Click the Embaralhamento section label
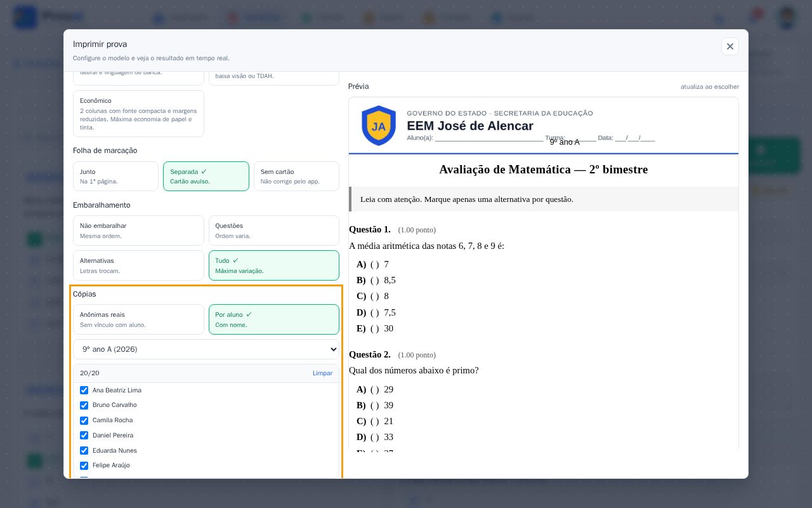Screen dimensions: 812x508 [x=101, y=205]
